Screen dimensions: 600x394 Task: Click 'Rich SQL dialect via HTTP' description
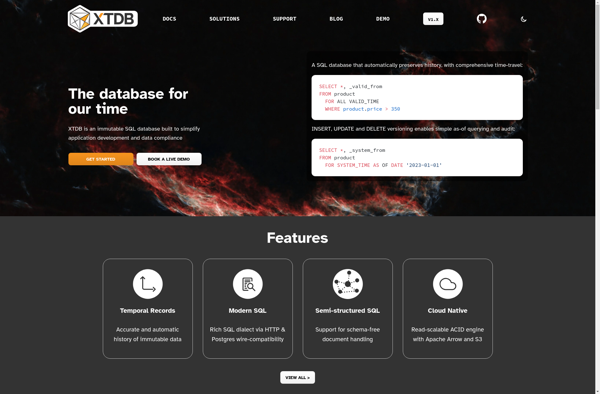tap(248, 334)
